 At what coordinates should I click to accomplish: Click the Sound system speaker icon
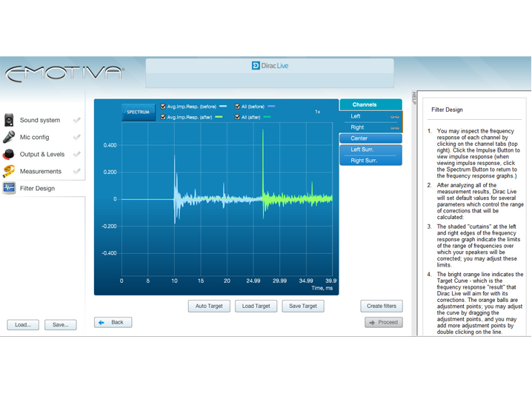click(9, 120)
